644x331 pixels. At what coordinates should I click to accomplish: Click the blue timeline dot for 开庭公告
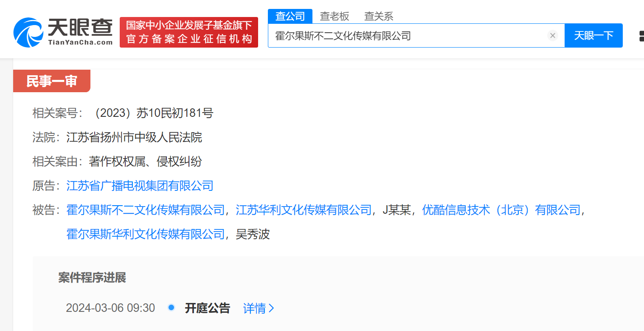tap(171, 307)
